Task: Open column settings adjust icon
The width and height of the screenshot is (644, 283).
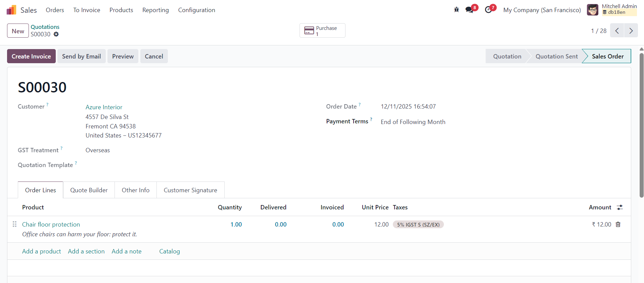Action: 619,207
